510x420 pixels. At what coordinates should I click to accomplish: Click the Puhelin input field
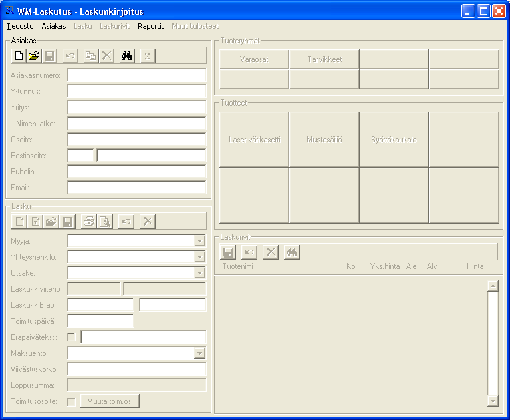click(136, 172)
